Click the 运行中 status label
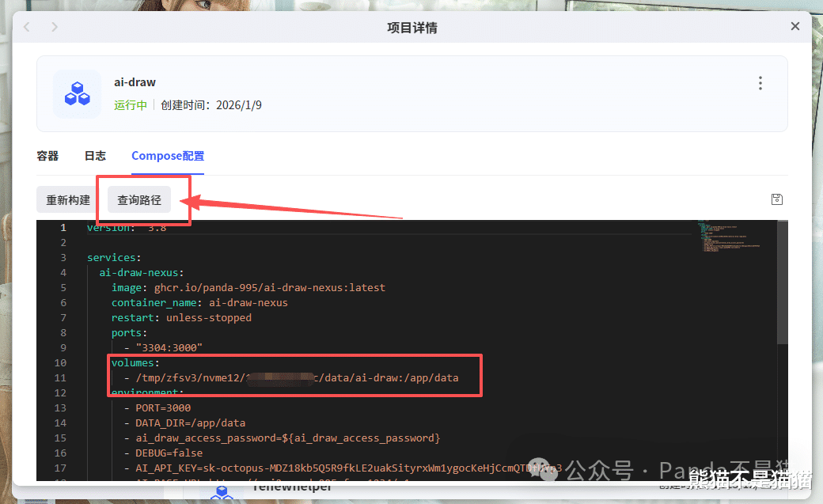Viewport: 823px width, 504px height. click(130, 105)
